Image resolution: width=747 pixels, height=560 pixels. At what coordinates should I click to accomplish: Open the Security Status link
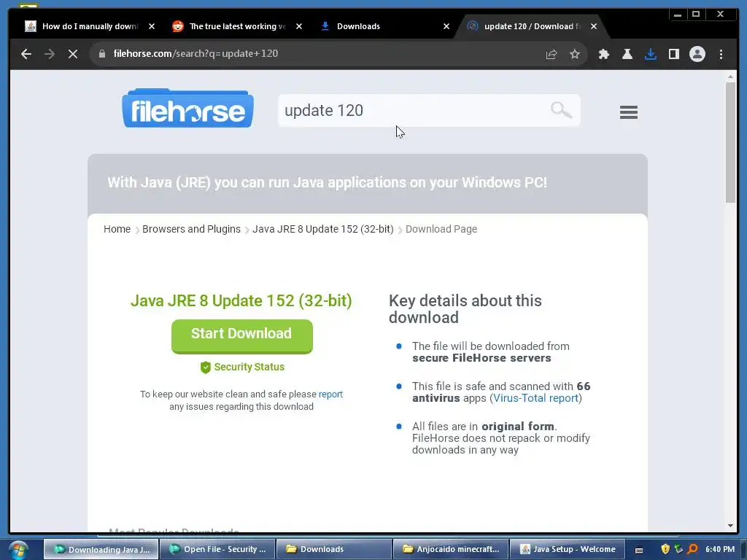[249, 367]
